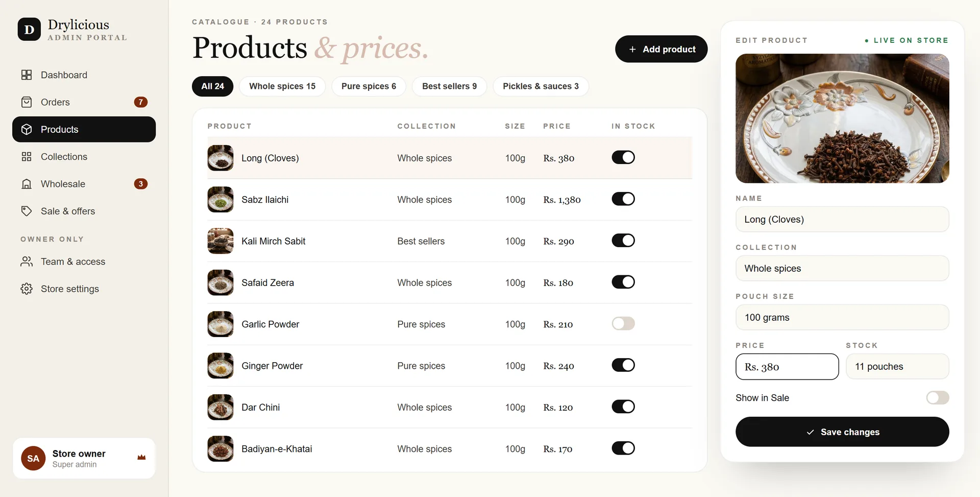Open the Dashboard page in sidebar
The height and width of the screenshot is (497, 980).
point(84,75)
